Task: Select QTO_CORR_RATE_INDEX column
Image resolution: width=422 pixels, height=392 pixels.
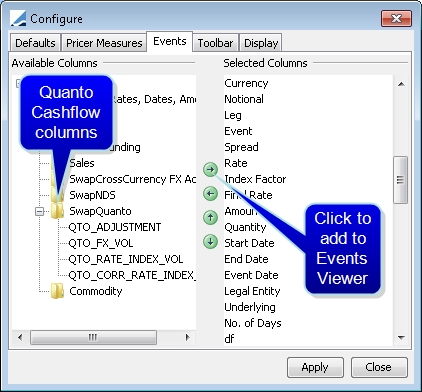Action: pyautogui.click(x=132, y=275)
